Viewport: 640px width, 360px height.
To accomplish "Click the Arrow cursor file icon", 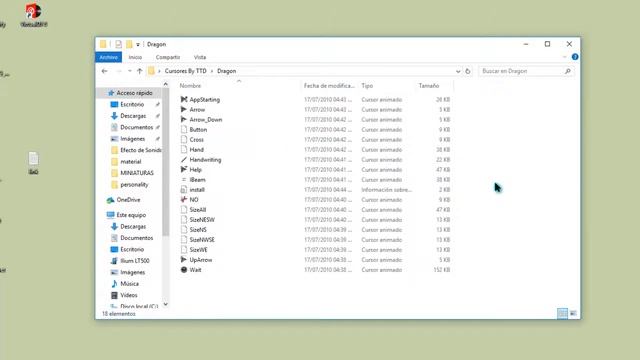I will coord(184,109).
